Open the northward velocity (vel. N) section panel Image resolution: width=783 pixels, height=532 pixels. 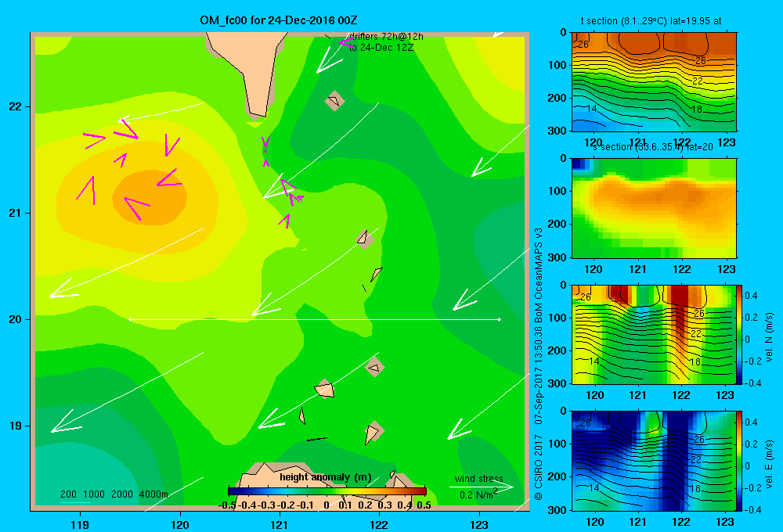[x=654, y=334]
